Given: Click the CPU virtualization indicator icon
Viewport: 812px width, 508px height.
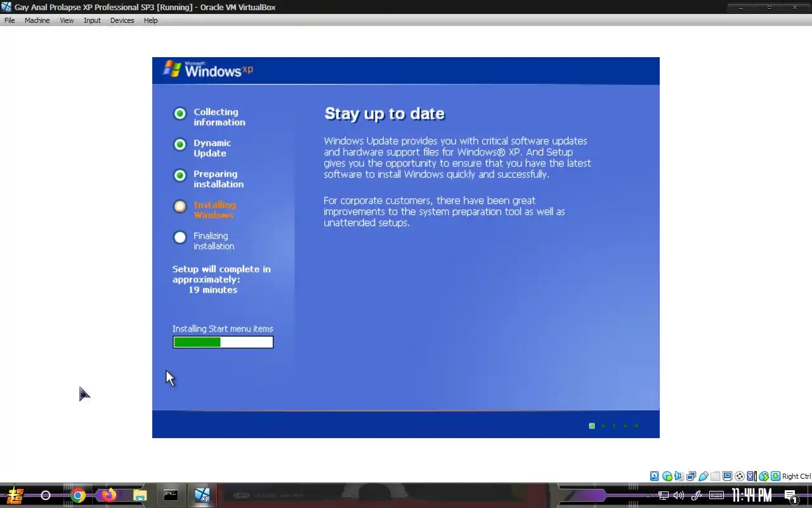Looking at the screenshot, I should pyautogui.click(x=752, y=476).
